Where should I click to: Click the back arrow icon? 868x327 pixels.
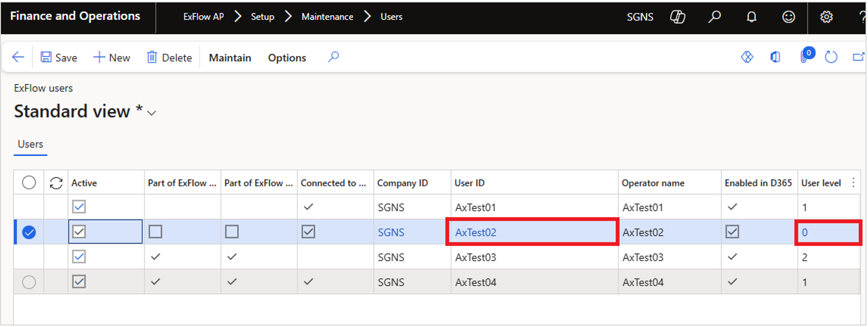coord(18,57)
